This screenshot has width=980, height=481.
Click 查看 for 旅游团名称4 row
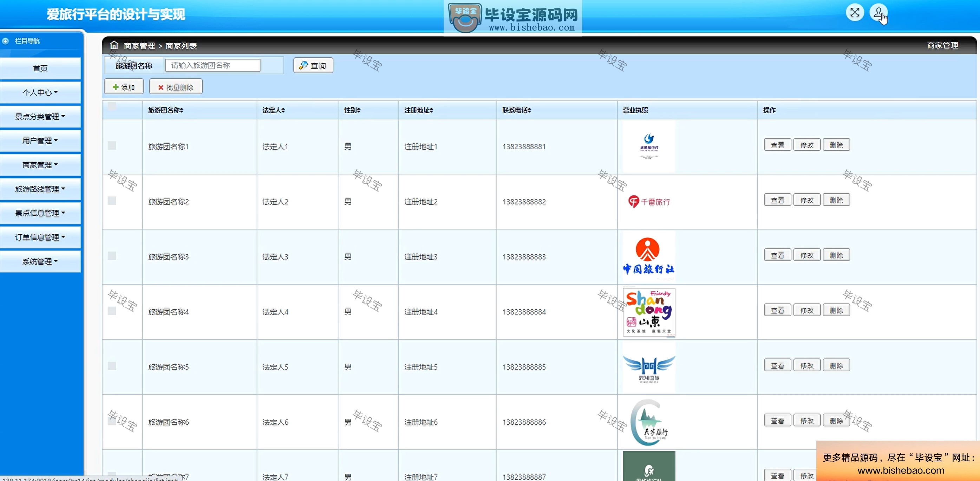tap(778, 311)
